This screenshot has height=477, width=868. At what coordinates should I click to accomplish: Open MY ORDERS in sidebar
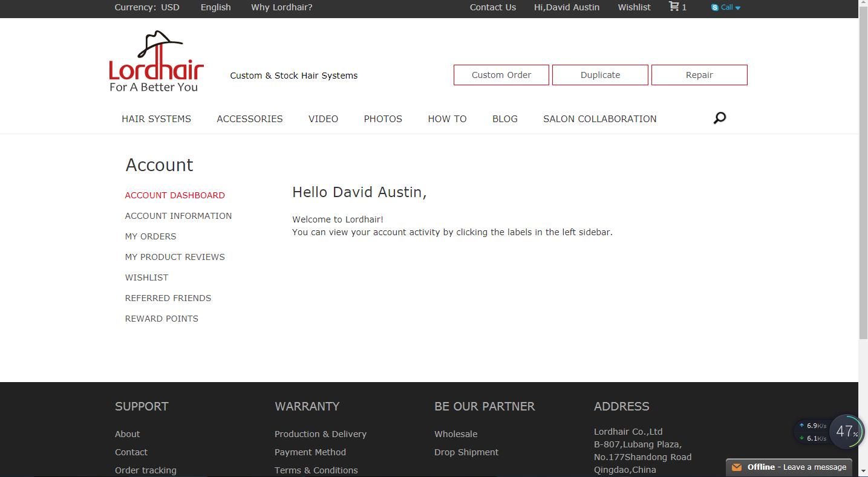tap(151, 236)
